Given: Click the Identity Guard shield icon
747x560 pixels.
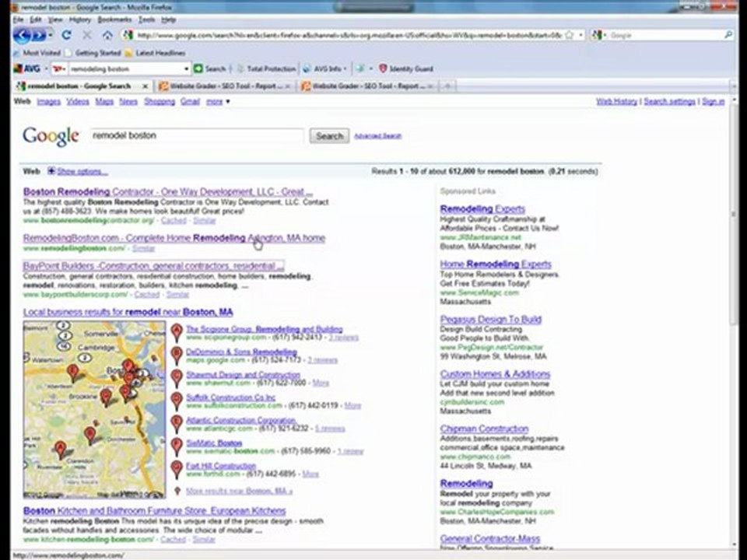Looking at the screenshot, I should (x=383, y=68).
